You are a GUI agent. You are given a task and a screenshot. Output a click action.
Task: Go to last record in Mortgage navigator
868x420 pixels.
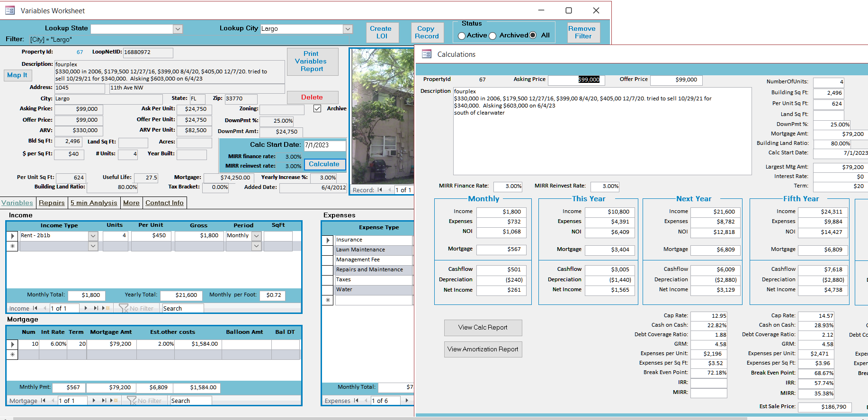click(x=104, y=401)
